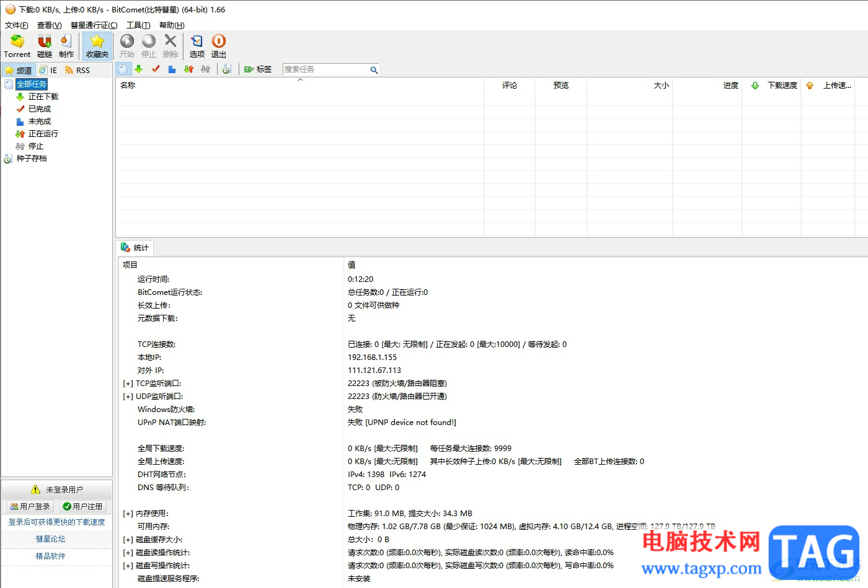Open the 彗星论坛 link
The width and height of the screenshot is (868, 588).
tap(50, 539)
